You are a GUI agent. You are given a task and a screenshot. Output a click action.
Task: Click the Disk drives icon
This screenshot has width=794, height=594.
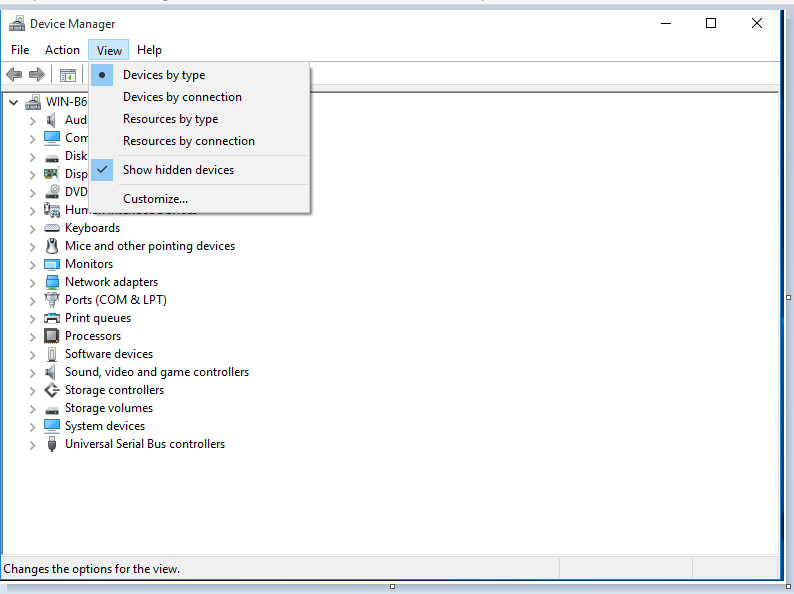(52, 157)
